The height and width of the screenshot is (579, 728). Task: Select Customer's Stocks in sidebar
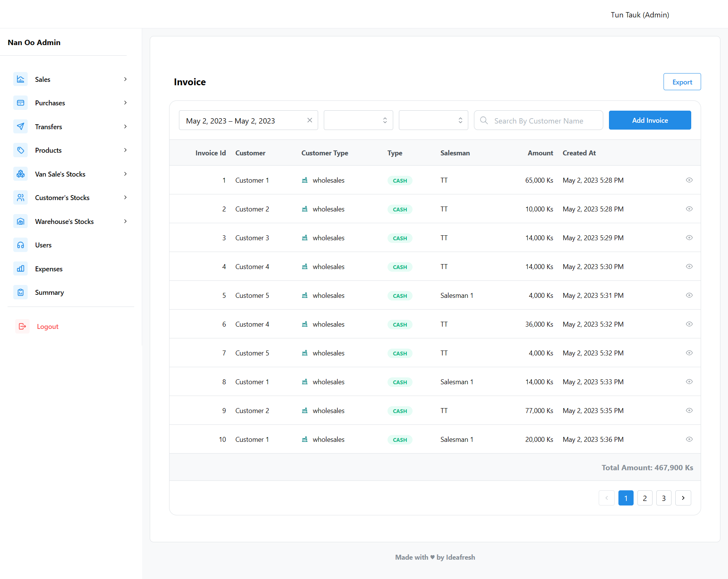pos(62,198)
